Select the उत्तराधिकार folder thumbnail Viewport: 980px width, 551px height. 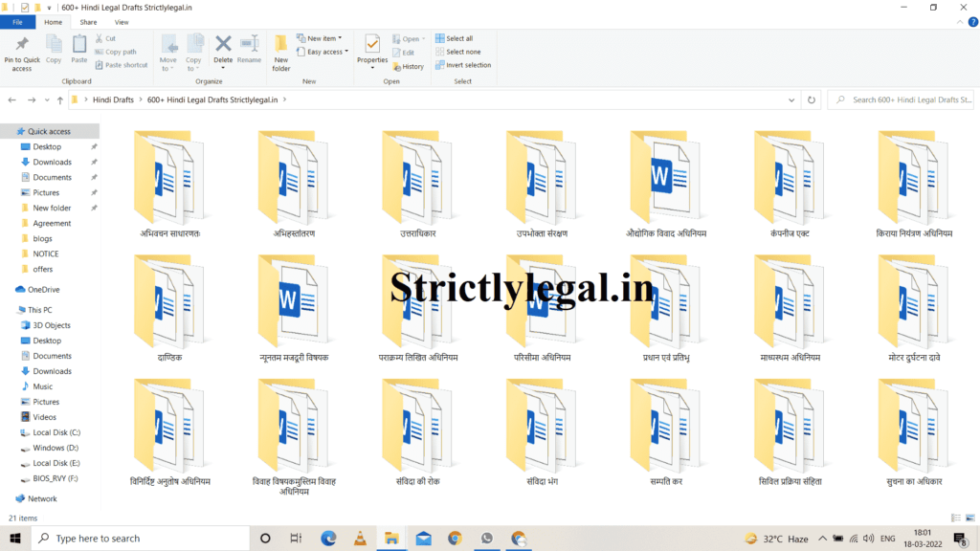417,177
